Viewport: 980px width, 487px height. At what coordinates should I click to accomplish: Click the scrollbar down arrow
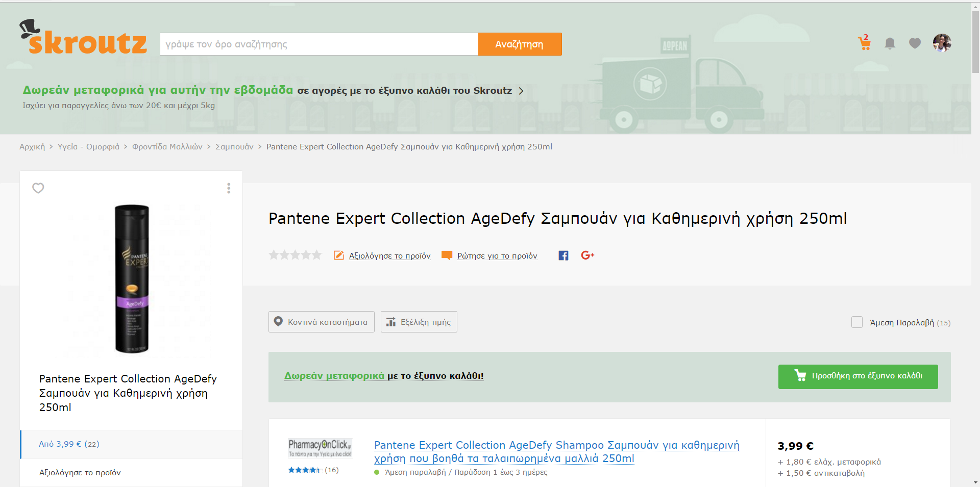pyautogui.click(x=975, y=482)
